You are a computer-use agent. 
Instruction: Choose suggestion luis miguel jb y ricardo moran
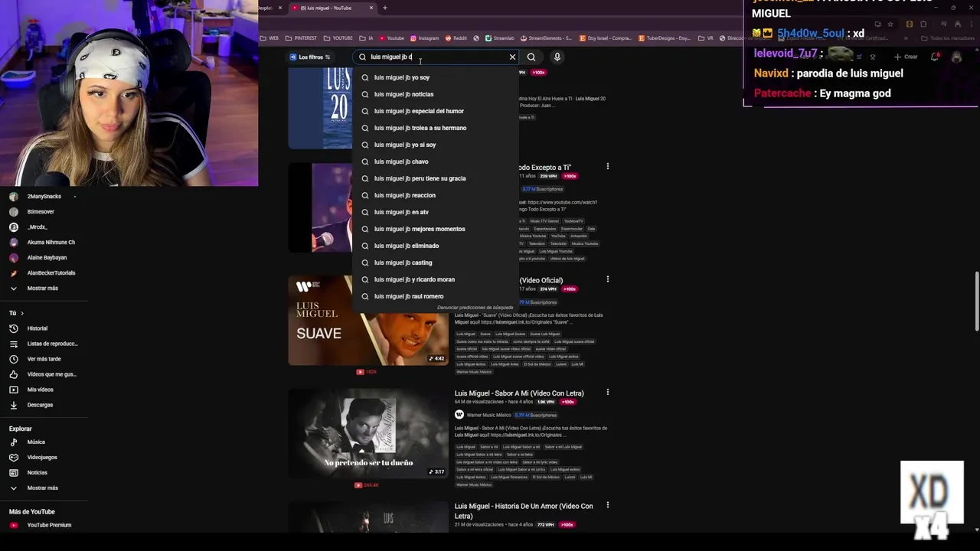[x=436, y=279]
